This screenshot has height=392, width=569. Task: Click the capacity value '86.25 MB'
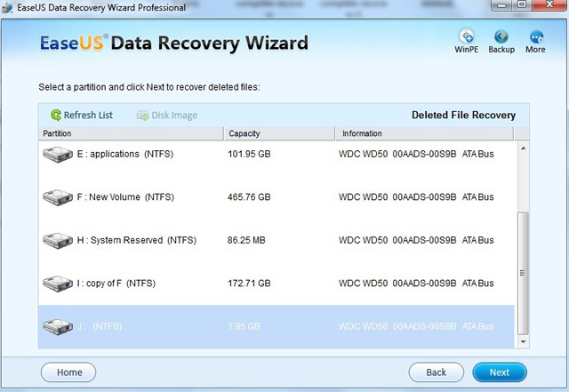pos(246,240)
